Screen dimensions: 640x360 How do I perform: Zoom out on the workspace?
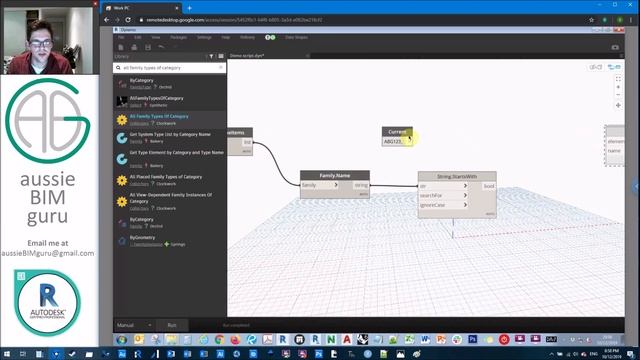(x=618, y=95)
